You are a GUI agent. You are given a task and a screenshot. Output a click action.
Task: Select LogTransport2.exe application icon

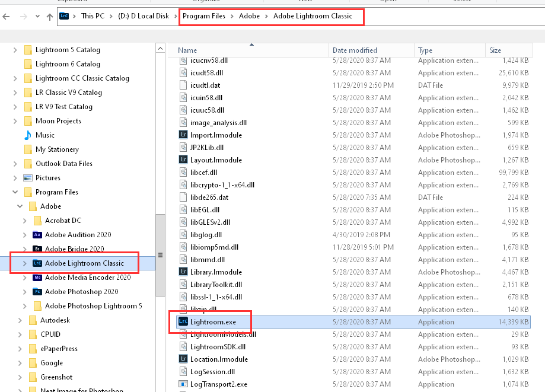[183, 384]
